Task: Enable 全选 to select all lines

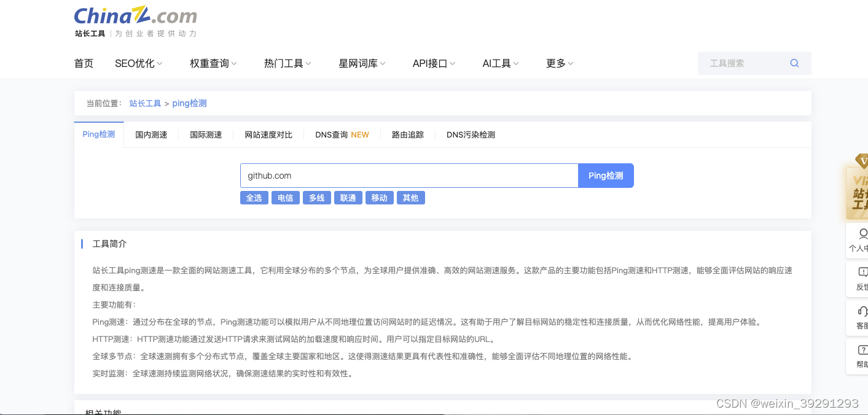Action: pyautogui.click(x=254, y=197)
